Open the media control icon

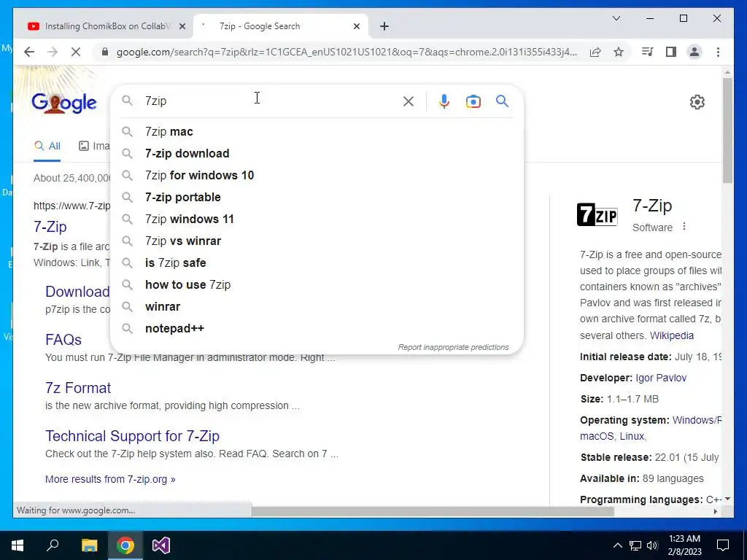click(648, 52)
